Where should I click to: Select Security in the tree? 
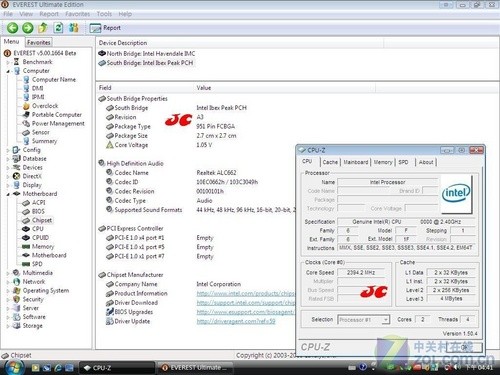33,299
